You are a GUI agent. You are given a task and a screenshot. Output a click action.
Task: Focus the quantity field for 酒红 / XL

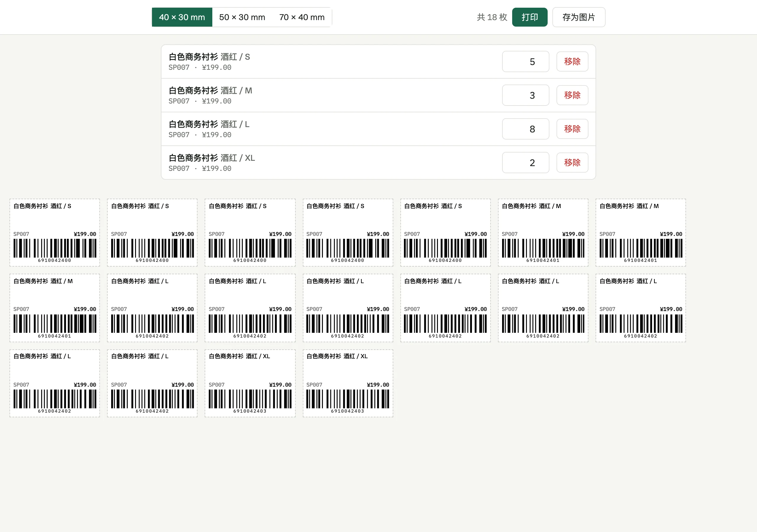(525, 163)
